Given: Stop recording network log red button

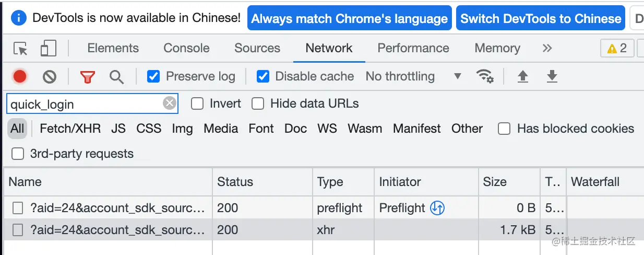Looking at the screenshot, I should coord(20,77).
